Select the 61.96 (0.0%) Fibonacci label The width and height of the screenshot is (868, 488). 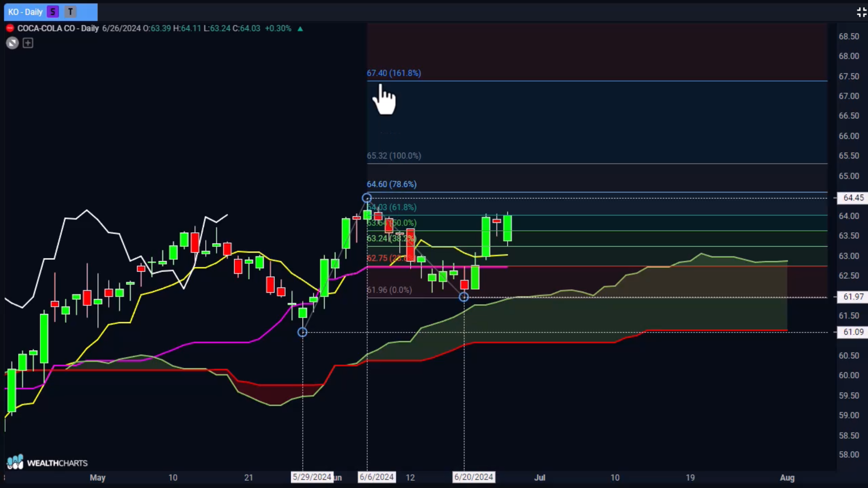pyautogui.click(x=389, y=290)
